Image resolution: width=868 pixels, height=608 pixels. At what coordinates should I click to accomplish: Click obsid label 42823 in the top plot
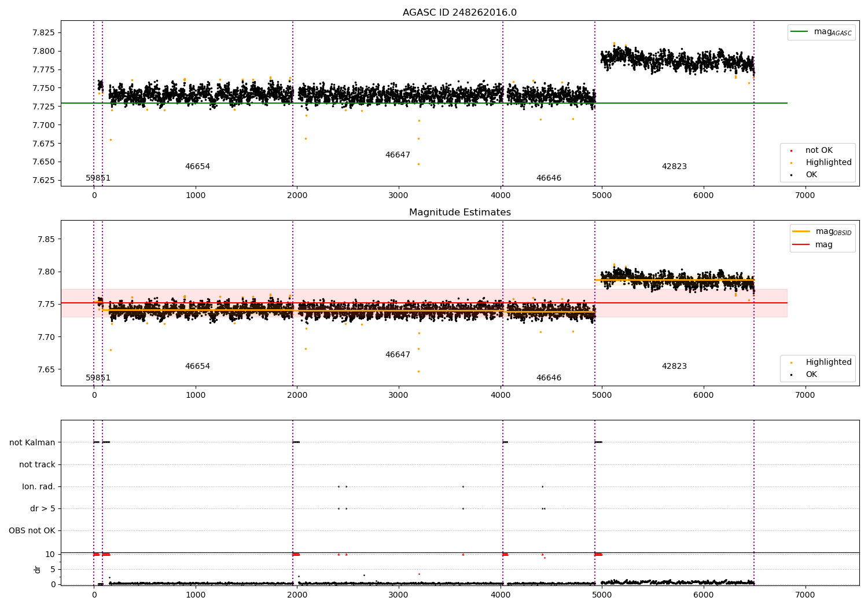(x=674, y=167)
